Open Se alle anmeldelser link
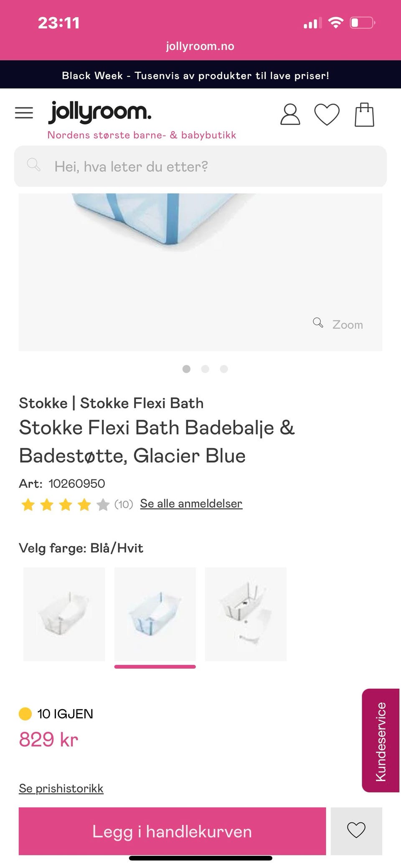 (x=191, y=504)
